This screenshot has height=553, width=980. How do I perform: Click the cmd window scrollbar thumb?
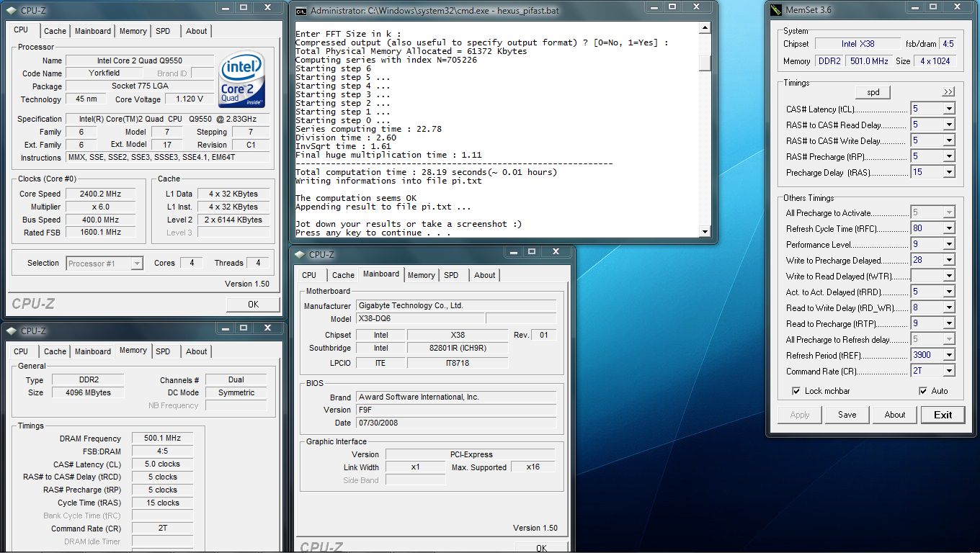pyautogui.click(x=705, y=63)
